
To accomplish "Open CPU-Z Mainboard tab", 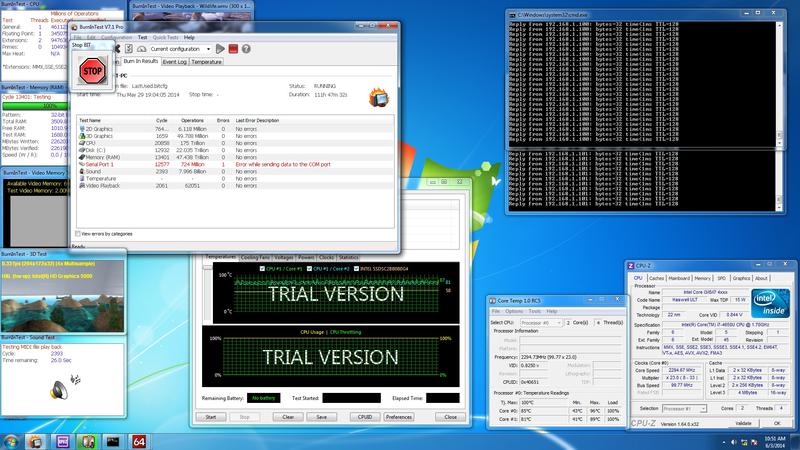I will click(679, 279).
